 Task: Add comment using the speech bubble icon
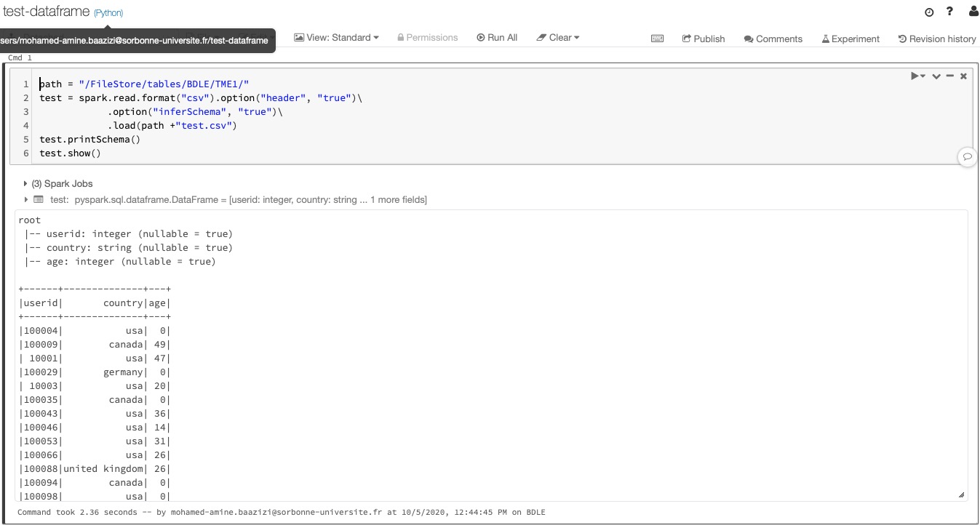click(x=967, y=156)
